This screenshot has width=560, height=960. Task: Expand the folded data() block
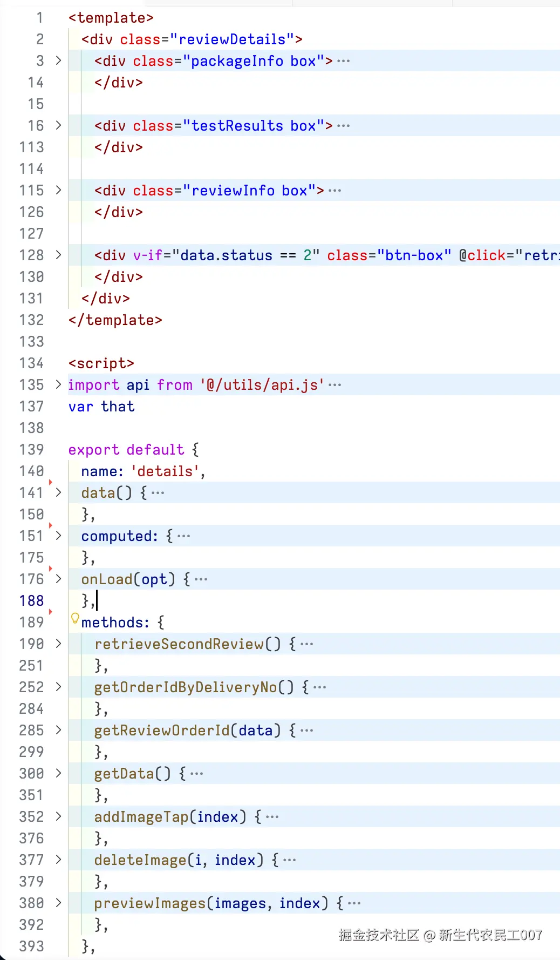[58, 492]
